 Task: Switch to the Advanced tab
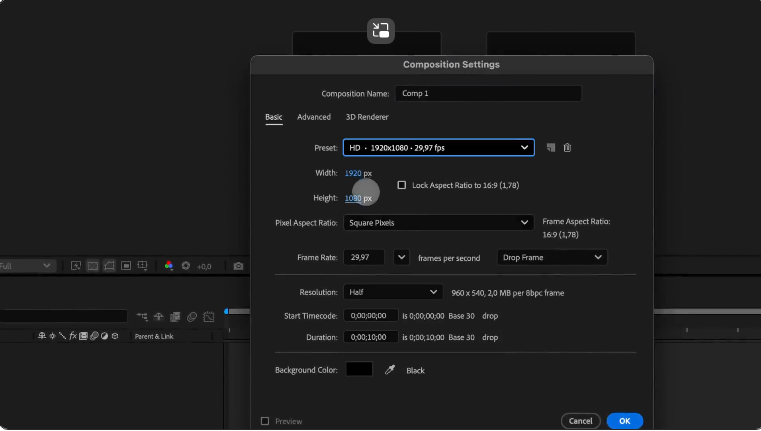tap(314, 117)
